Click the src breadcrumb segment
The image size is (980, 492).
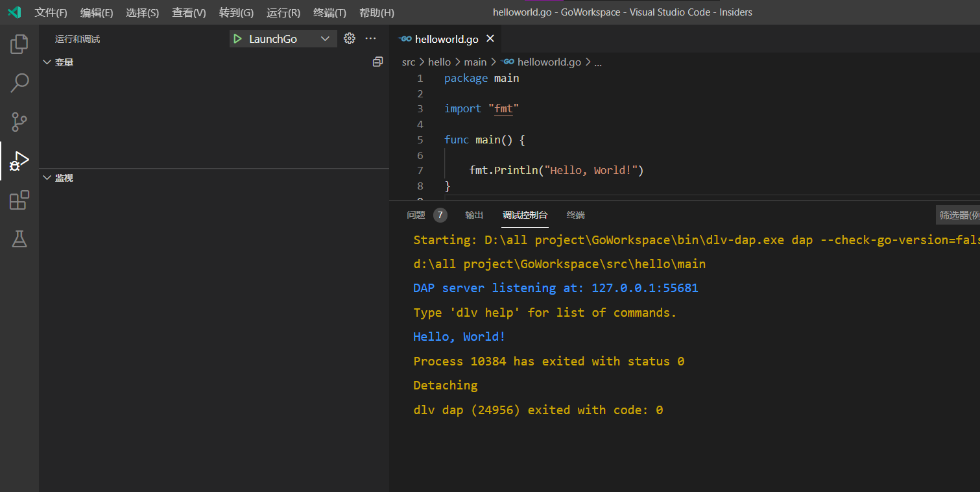point(409,62)
